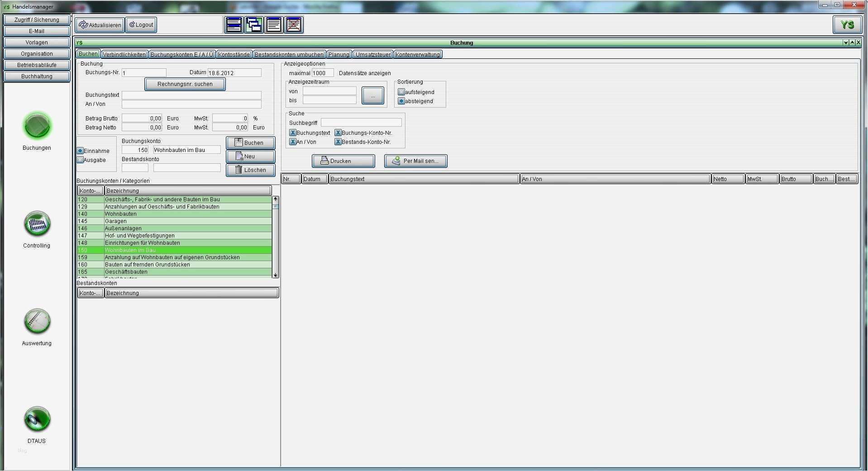Open the Buchhaltung sidebar menu
868x471 pixels.
[37, 76]
